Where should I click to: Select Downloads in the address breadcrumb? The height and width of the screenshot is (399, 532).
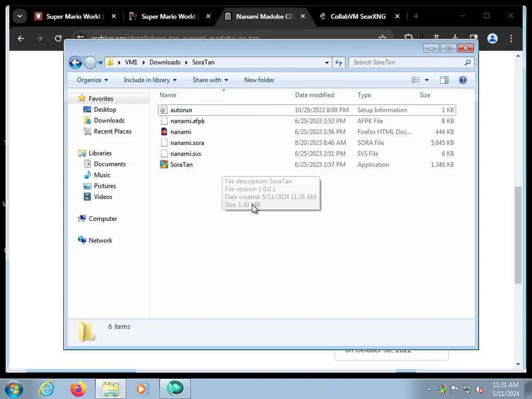coord(165,62)
